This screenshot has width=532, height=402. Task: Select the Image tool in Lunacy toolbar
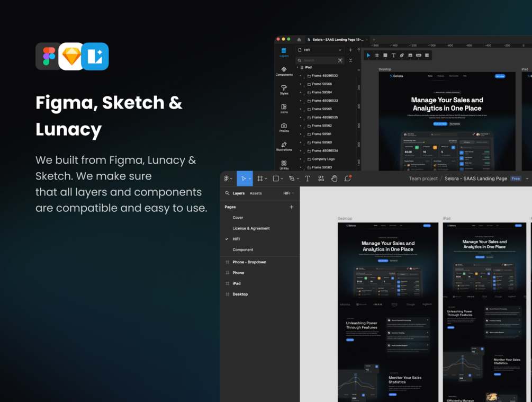(x=410, y=55)
